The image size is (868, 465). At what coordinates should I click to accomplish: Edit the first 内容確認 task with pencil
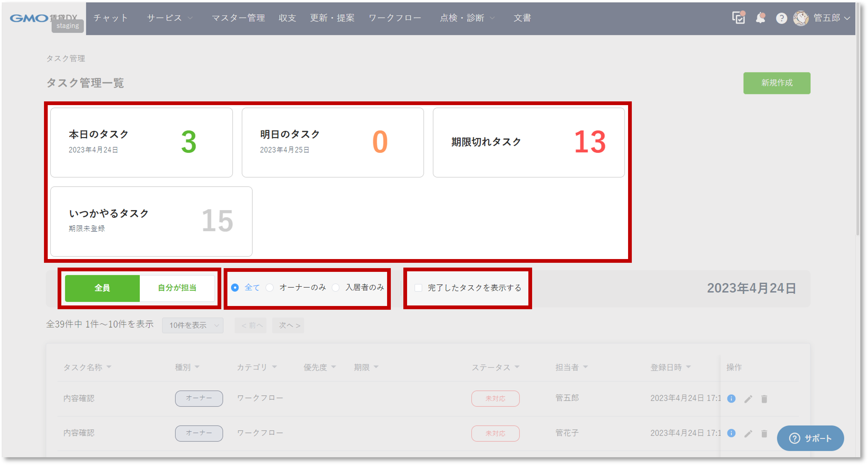pyautogui.click(x=748, y=399)
